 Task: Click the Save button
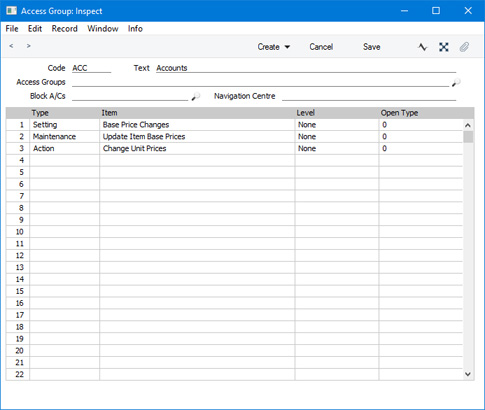coord(372,47)
